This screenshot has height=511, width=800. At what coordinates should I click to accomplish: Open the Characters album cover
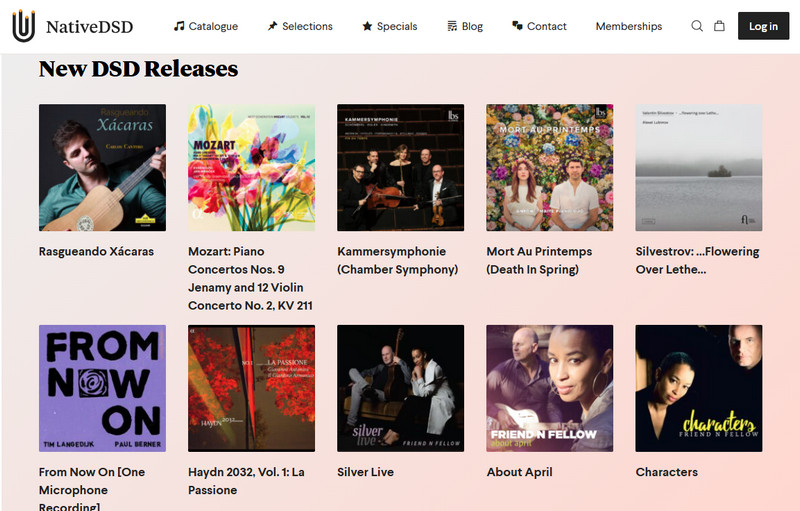pyautogui.click(x=699, y=388)
